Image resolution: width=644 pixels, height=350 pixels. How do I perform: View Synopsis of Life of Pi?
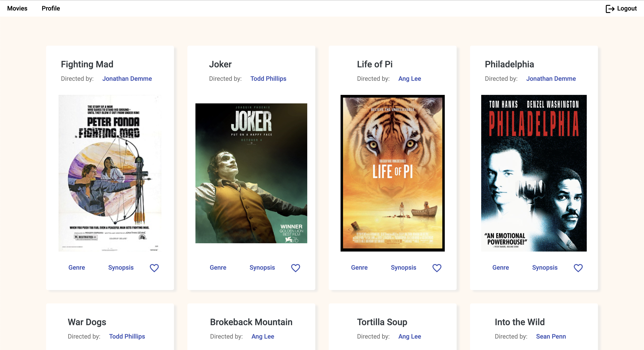point(403,267)
